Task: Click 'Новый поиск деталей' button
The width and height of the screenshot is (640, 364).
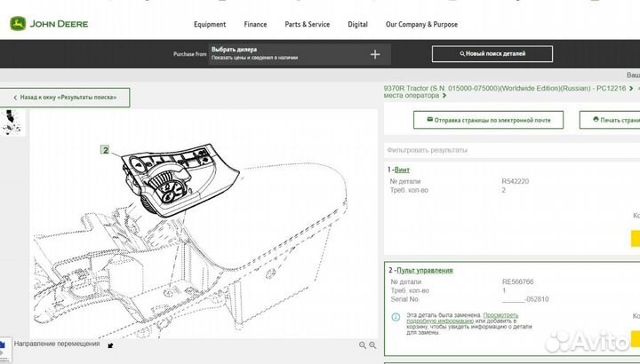Action: 492,54
